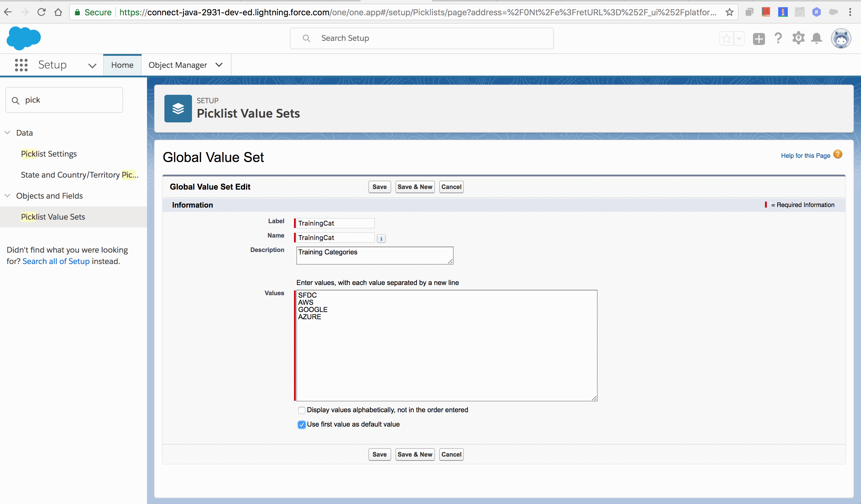The image size is (861, 504).
Task: Click the notifications bell icon
Action: 818,38
